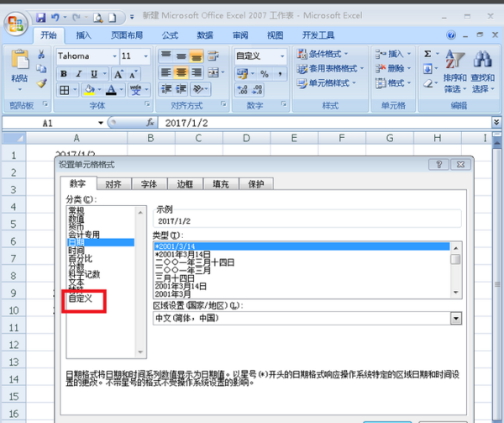Align text right
Viewport: 504px width, 423px height.
[x=197, y=72]
